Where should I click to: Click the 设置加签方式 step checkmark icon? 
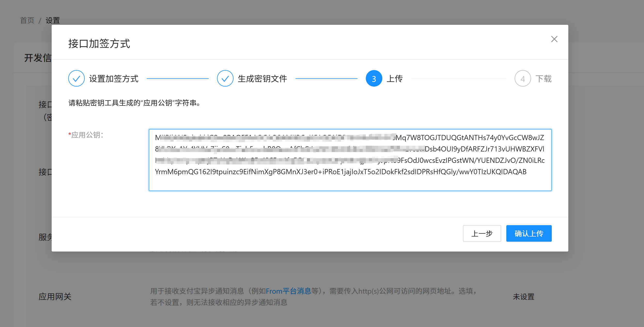76,79
